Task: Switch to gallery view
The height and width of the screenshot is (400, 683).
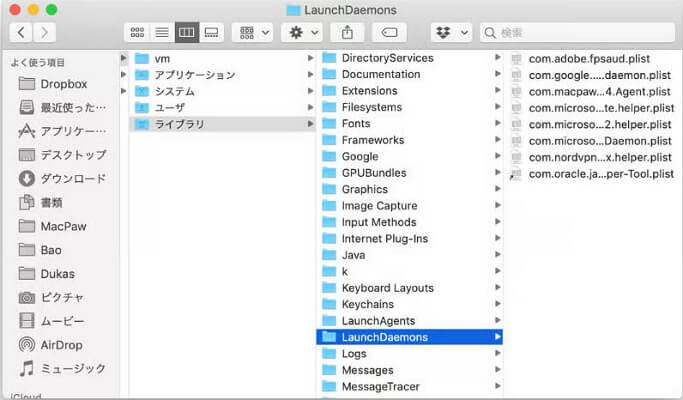Action: click(x=212, y=33)
